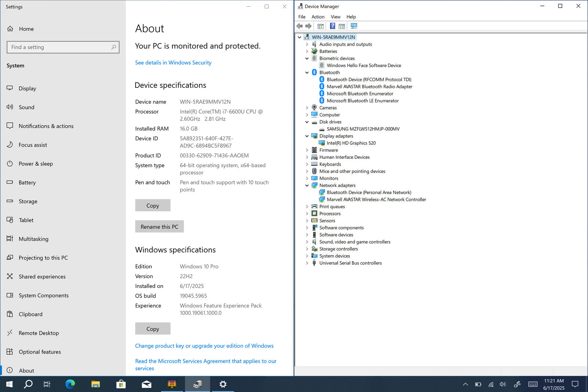The height and width of the screenshot is (392, 588).
Task: Collapse the Biometric devices node
Action: pos(307,58)
